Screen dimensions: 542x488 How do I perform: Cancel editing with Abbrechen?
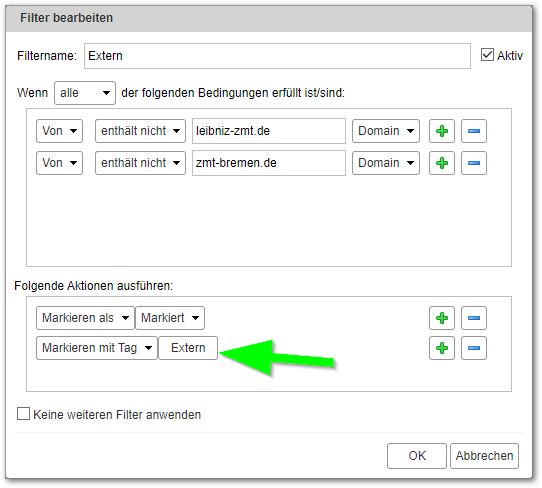484,456
